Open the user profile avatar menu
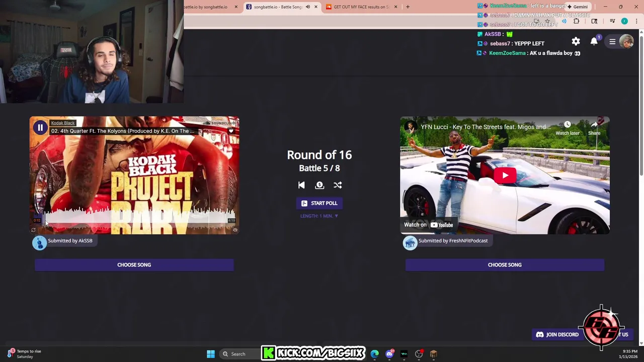This screenshot has height=362, width=644. (626, 42)
